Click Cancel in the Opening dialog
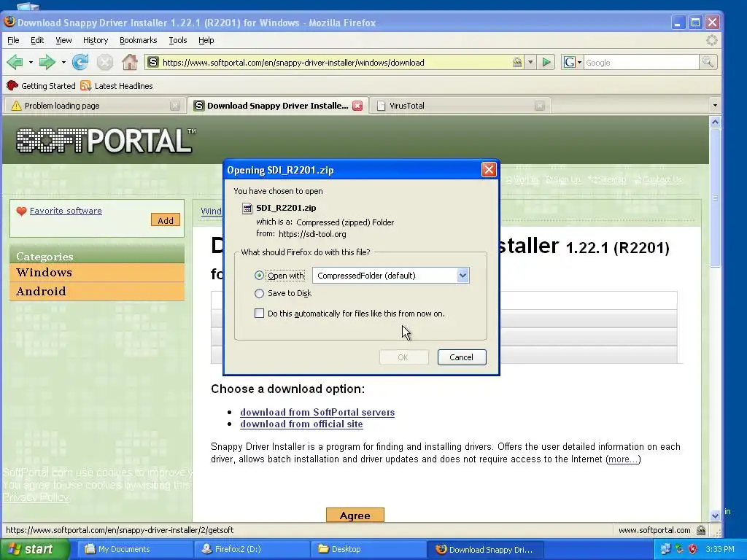747x560 pixels. [462, 357]
